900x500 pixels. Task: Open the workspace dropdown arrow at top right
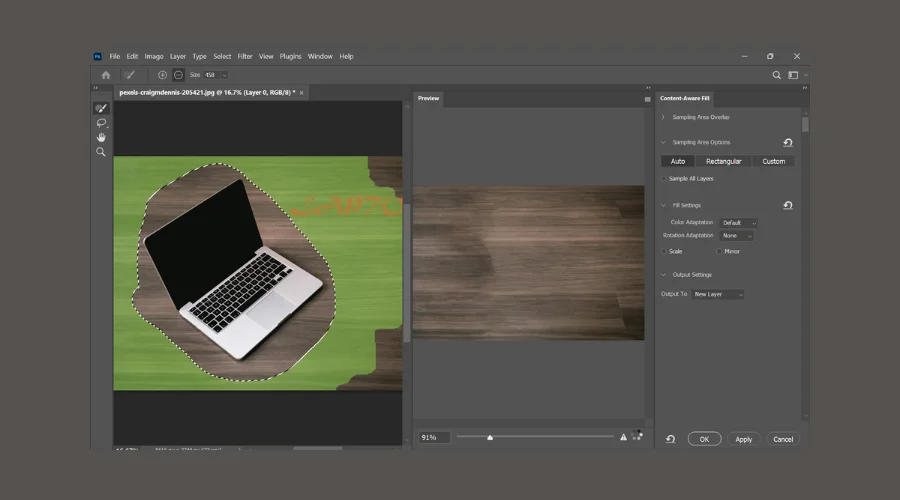tap(805, 75)
